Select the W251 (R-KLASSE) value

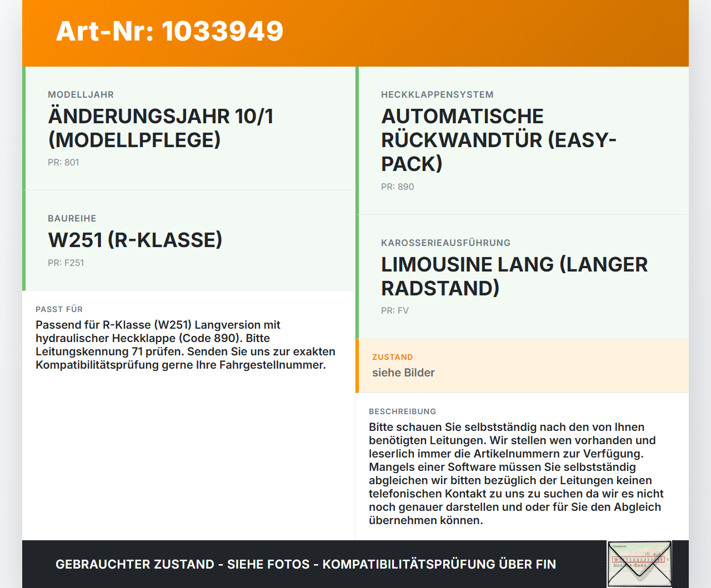point(135,240)
